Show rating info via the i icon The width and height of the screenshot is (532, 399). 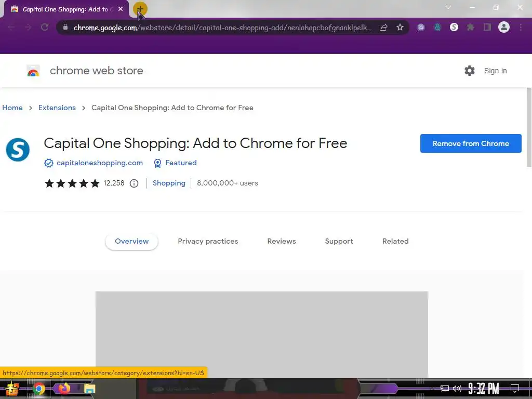[x=134, y=183]
